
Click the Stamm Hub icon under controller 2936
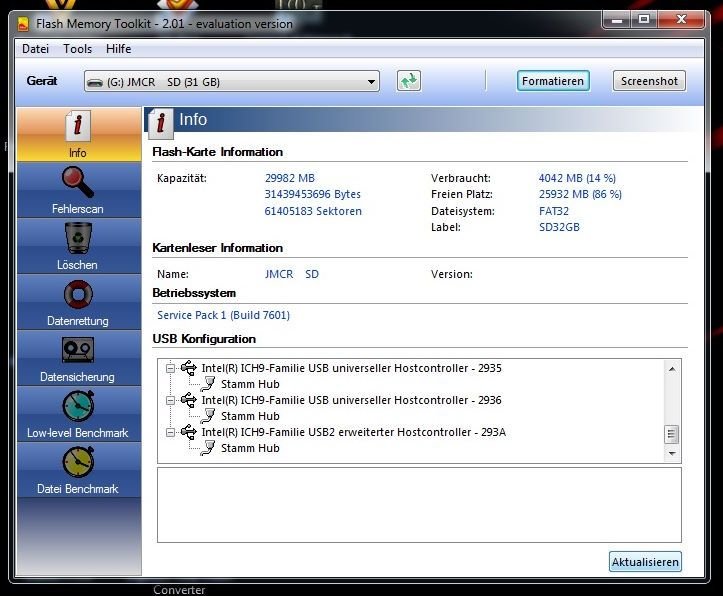[x=208, y=416]
